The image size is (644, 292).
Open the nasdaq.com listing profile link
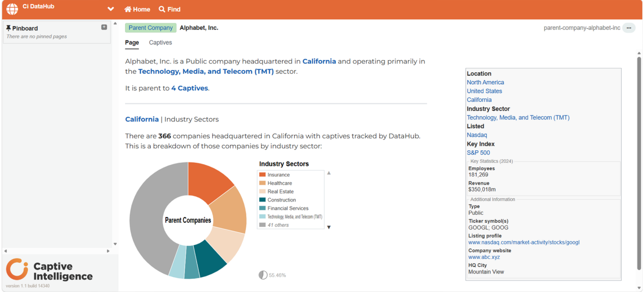point(524,242)
